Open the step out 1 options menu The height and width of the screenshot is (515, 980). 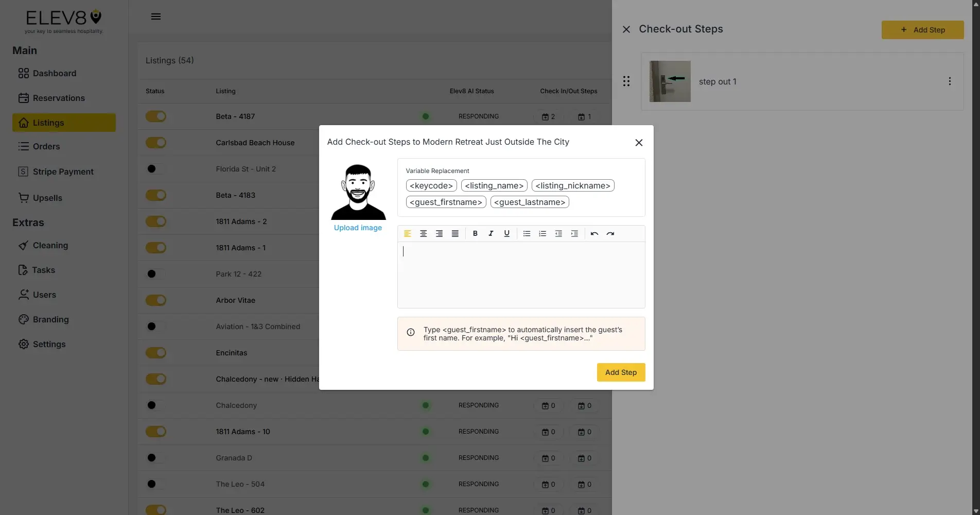point(950,81)
